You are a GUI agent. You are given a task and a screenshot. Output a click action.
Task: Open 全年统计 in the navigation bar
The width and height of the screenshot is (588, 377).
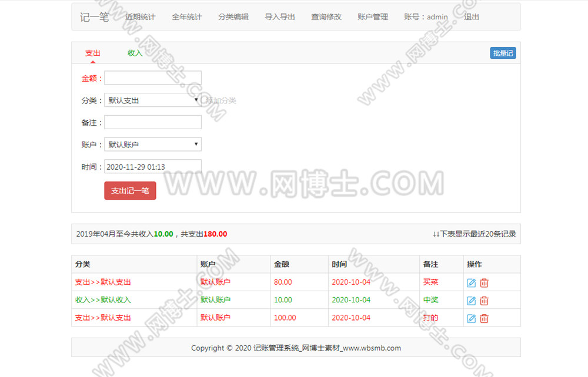click(x=187, y=17)
